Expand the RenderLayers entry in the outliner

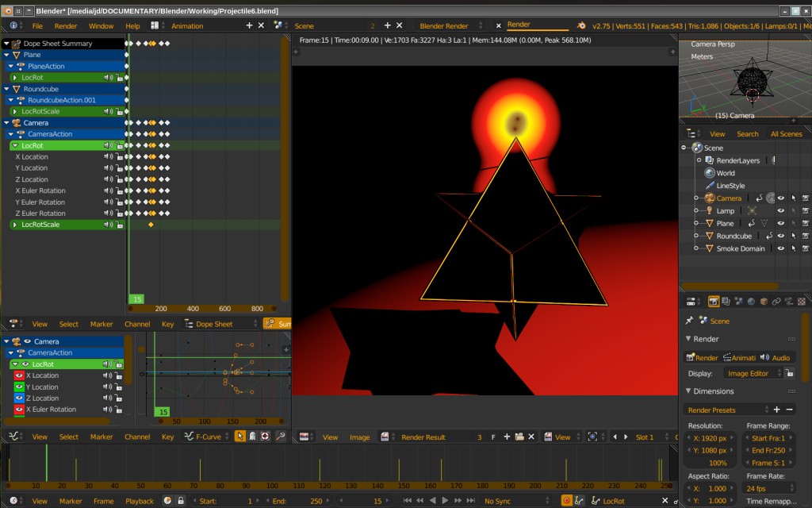pos(699,160)
